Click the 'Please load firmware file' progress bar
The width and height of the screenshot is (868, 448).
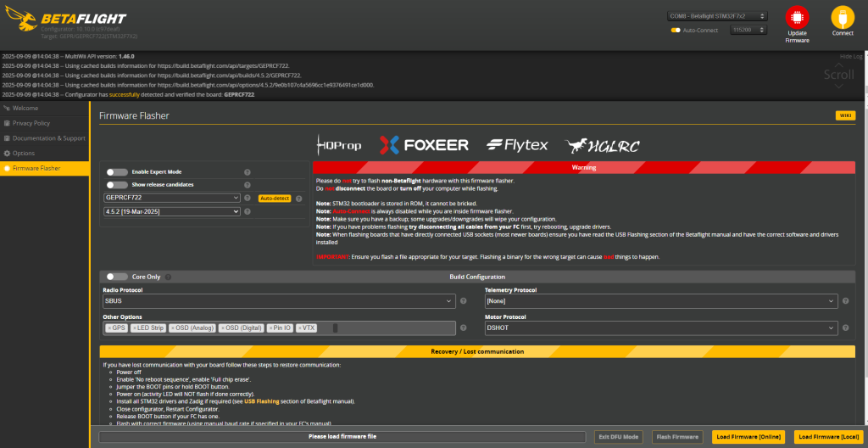[x=342, y=437]
